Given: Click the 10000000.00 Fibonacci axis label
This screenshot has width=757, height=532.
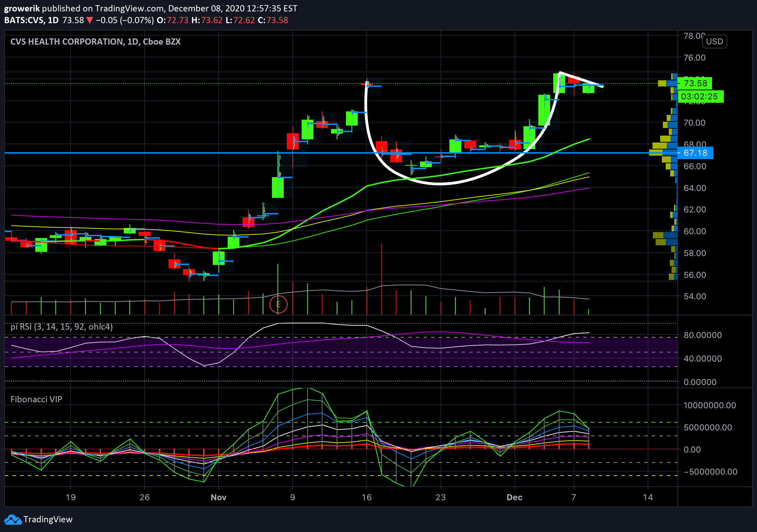Looking at the screenshot, I should pos(710,405).
